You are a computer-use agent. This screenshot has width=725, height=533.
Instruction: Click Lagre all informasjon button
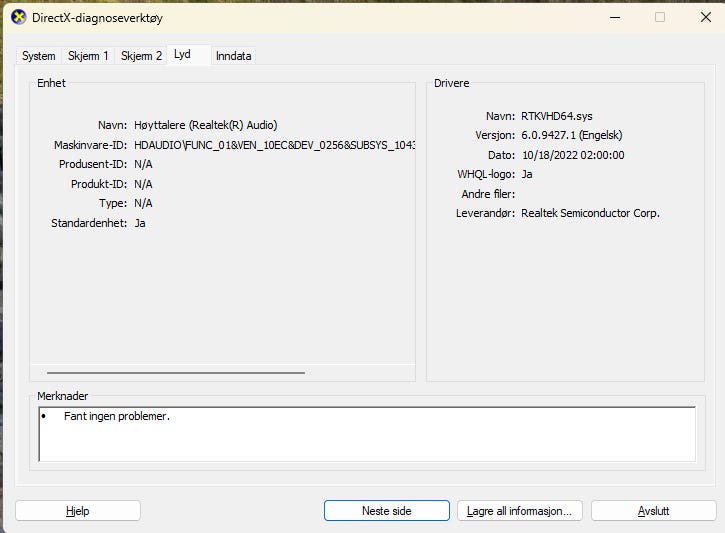click(520, 511)
